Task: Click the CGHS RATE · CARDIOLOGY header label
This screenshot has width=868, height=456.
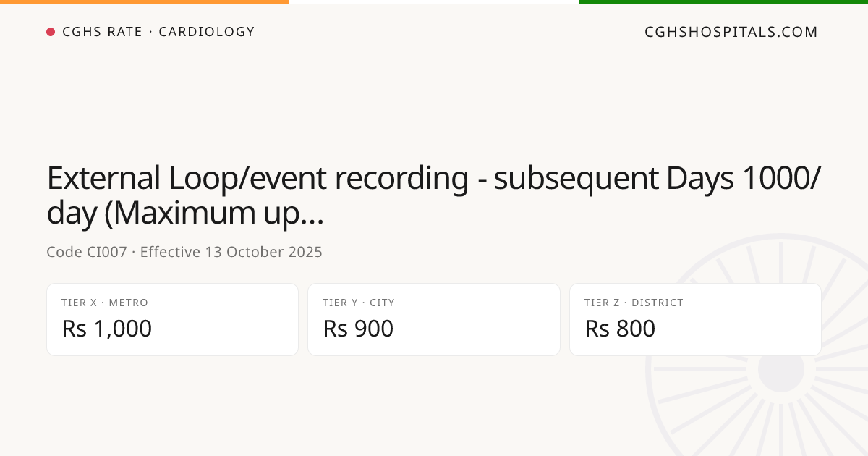Action: tap(158, 32)
